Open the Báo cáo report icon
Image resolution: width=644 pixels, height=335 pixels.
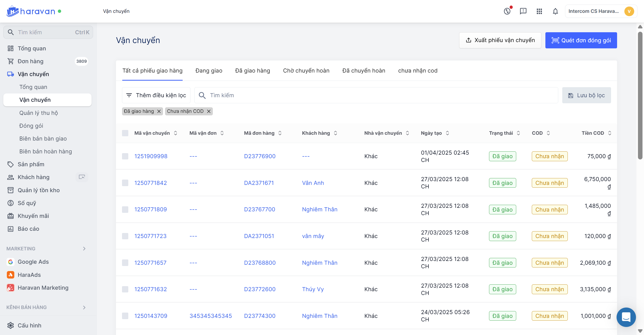[11, 229]
